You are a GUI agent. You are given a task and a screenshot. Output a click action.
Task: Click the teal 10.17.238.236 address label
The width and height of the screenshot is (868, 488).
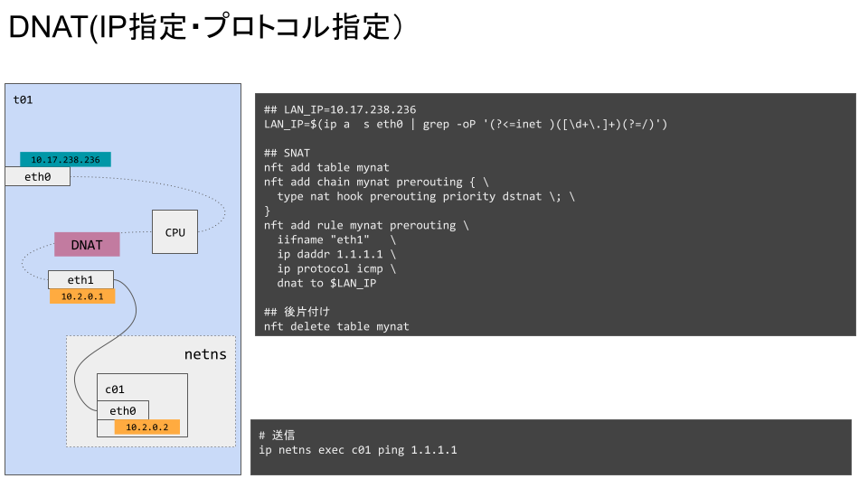click(x=65, y=159)
